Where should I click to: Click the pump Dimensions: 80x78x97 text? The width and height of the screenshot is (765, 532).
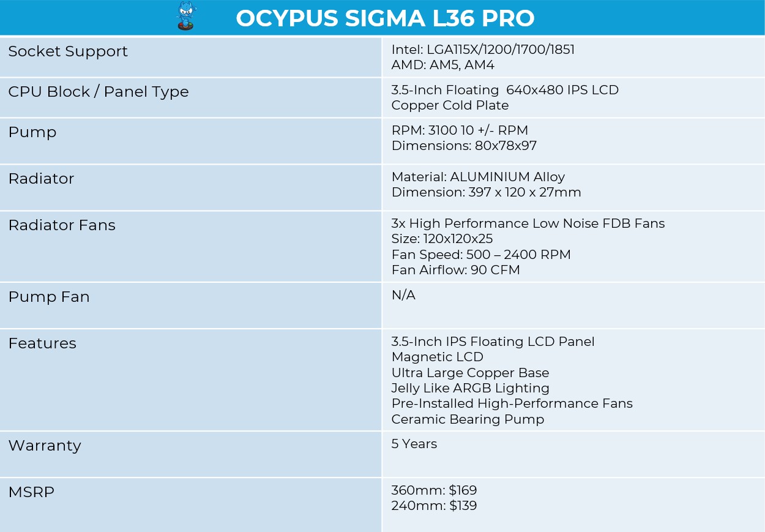point(464,146)
